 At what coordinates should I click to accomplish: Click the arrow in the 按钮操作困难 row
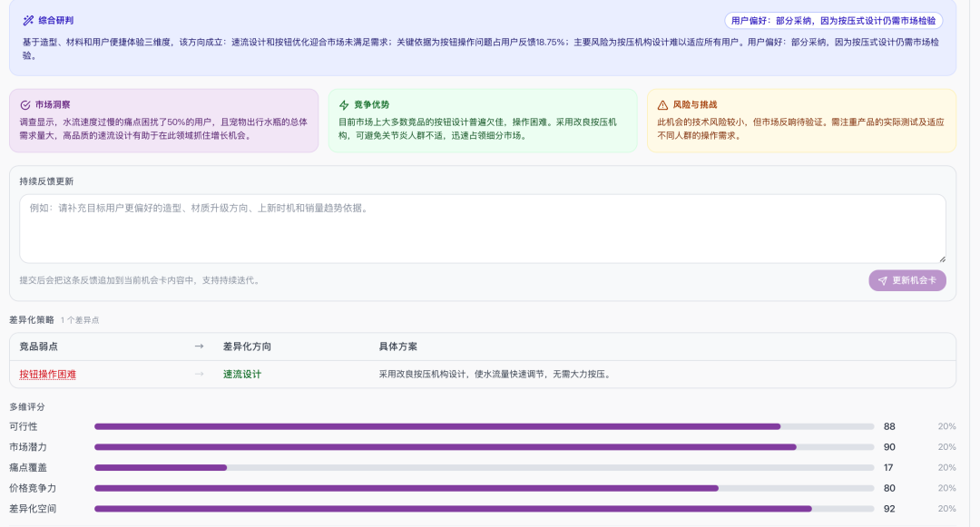[199, 374]
